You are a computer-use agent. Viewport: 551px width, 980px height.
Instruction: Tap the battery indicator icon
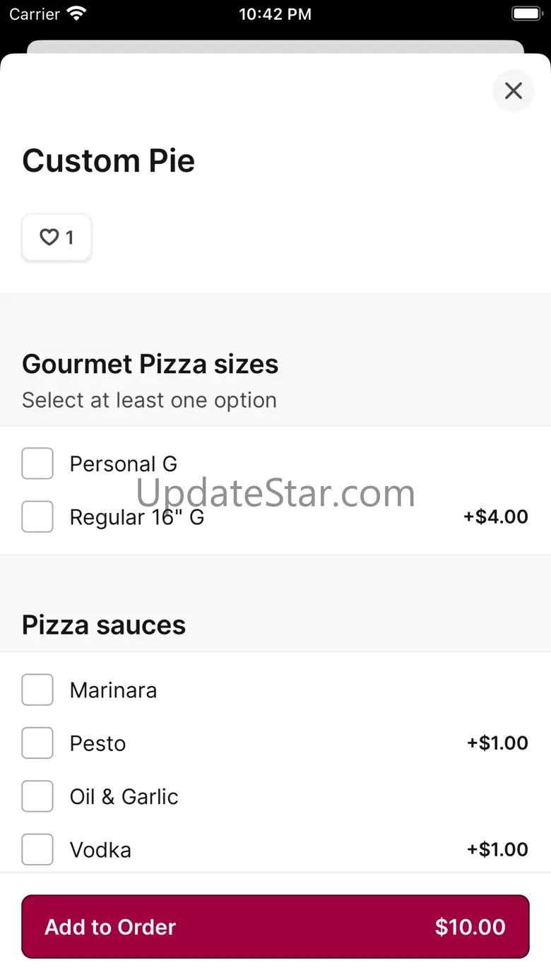pyautogui.click(x=526, y=13)
